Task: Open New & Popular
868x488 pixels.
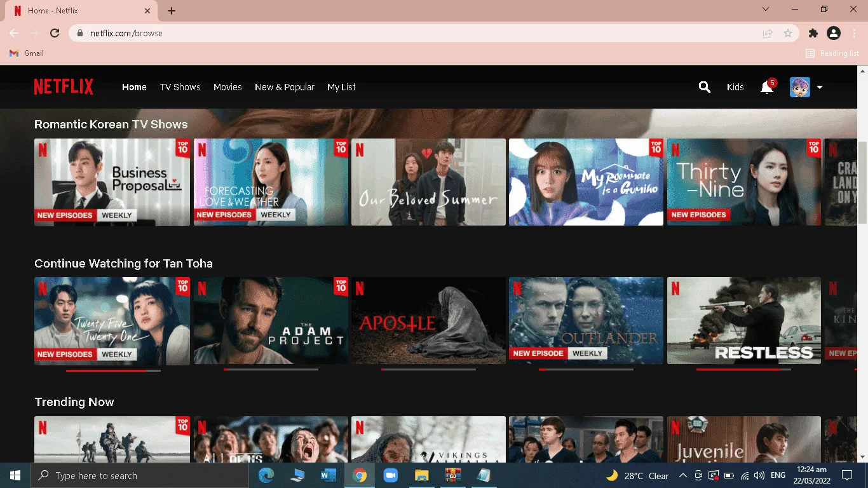Action: (285, 87)
